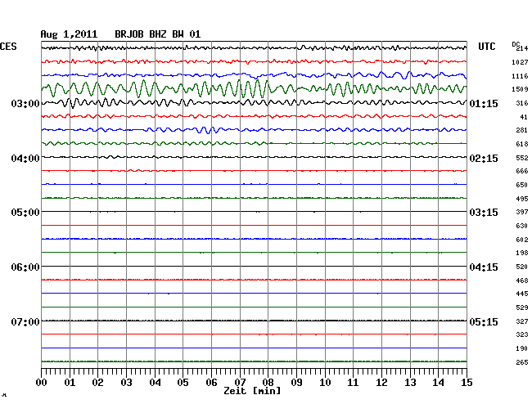The image size is (532, 404).
Task: Click the "03:15" UTC time label
Action: coord(484,213)
